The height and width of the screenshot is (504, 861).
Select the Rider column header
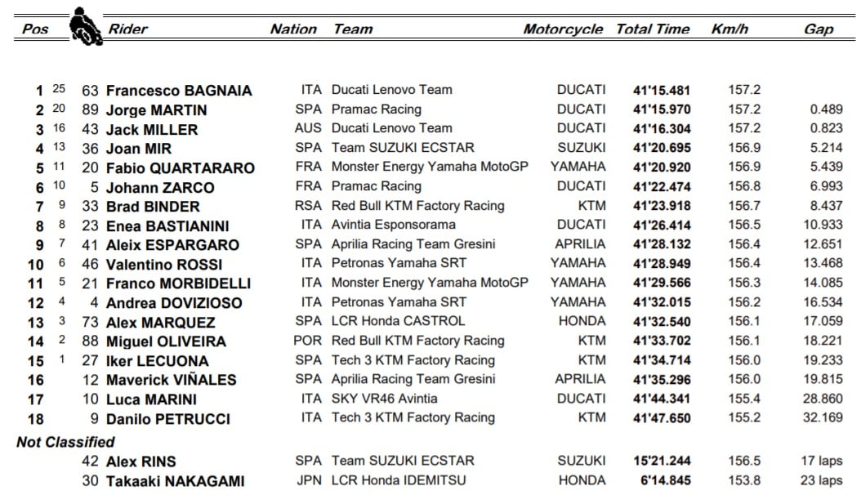pos(127,29)
